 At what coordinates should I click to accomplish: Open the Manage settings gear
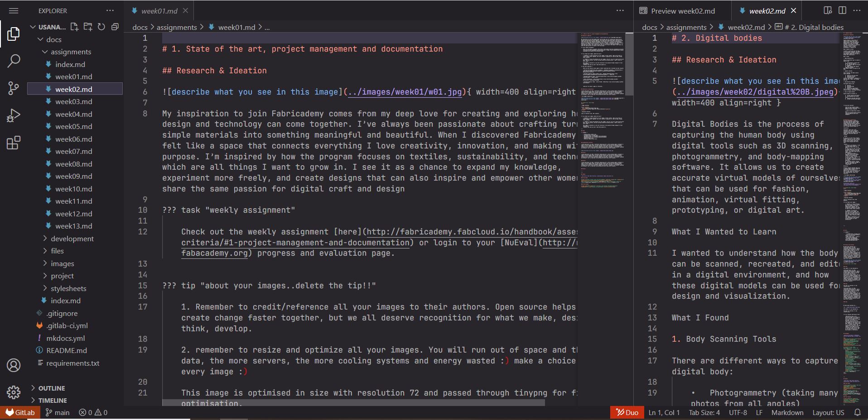[x=14, y=392]
